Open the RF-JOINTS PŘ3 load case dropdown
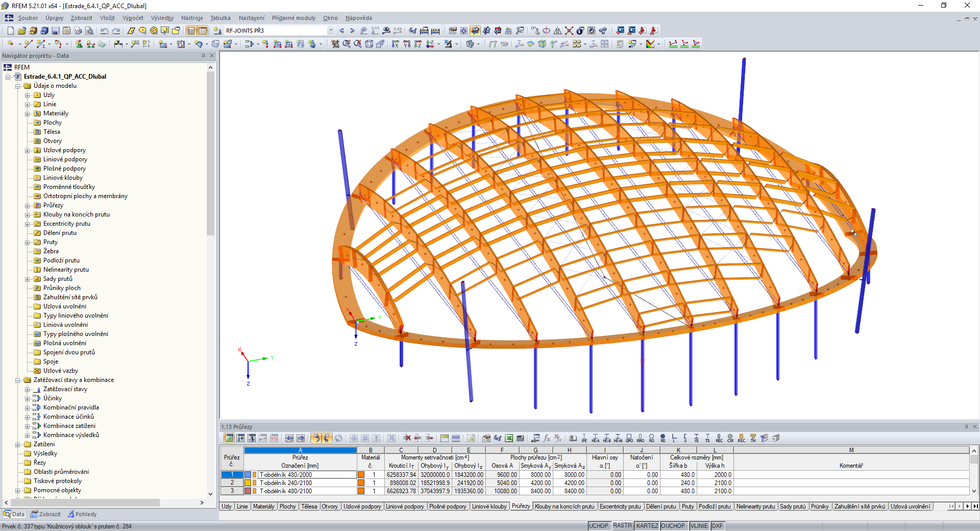Viewport: 980px width, 531px height. [331, 31]
